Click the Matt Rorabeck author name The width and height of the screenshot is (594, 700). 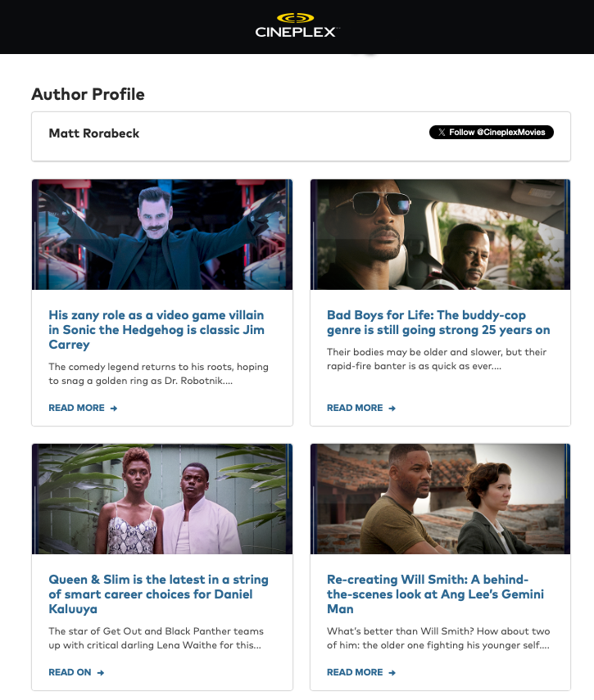pos(93,133)
